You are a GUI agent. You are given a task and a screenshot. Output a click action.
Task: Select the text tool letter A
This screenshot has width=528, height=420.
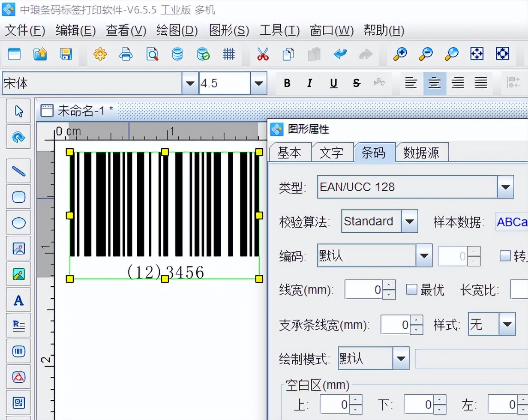(18, 300)
